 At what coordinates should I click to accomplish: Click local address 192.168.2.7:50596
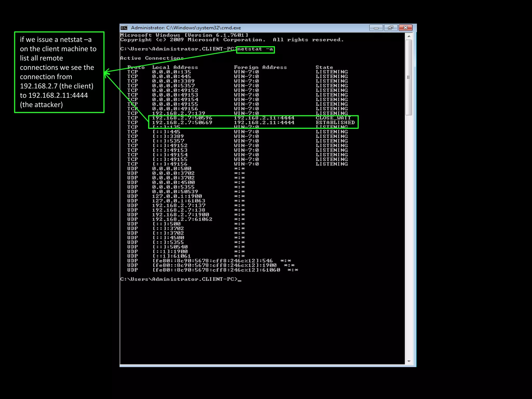(x=182, y=118)
